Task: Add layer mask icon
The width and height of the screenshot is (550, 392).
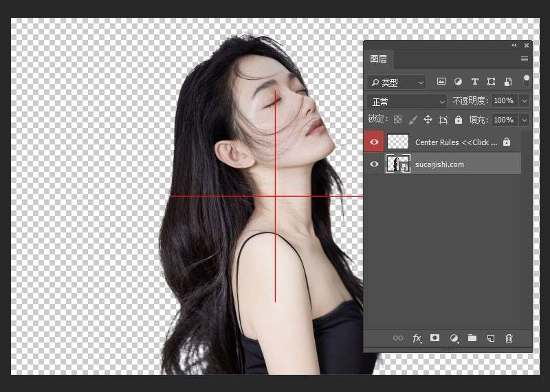Action: pyautogui.click(x=434, y=338)
